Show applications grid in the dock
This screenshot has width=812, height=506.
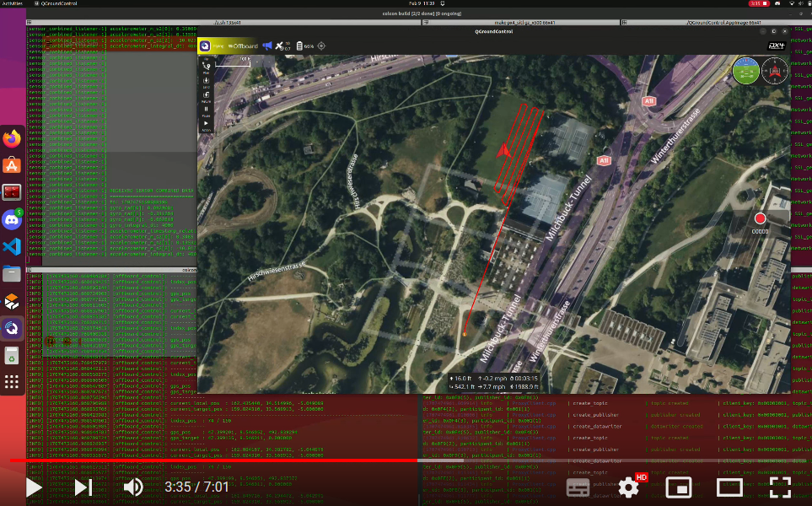pos(12,383)
